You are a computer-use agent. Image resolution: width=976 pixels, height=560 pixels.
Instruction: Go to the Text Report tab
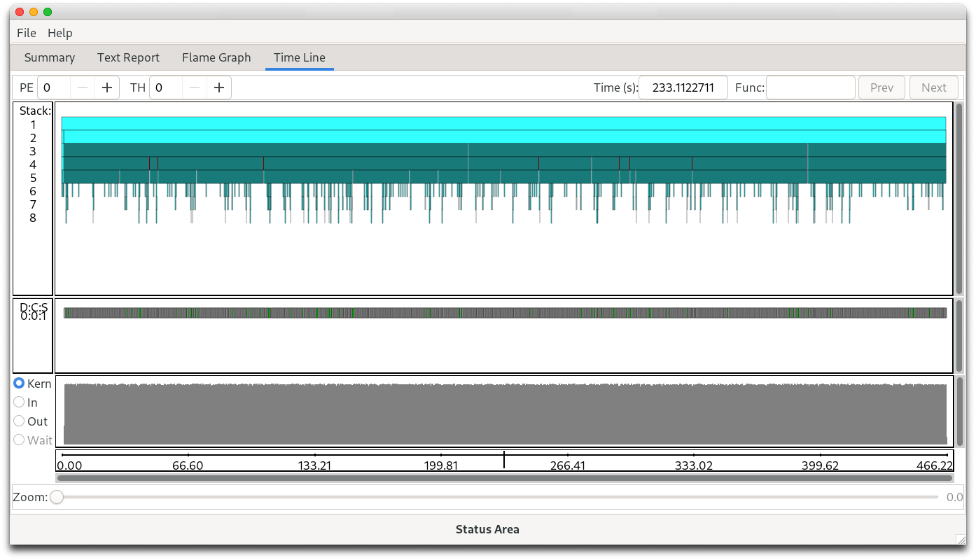coord(128,57)
